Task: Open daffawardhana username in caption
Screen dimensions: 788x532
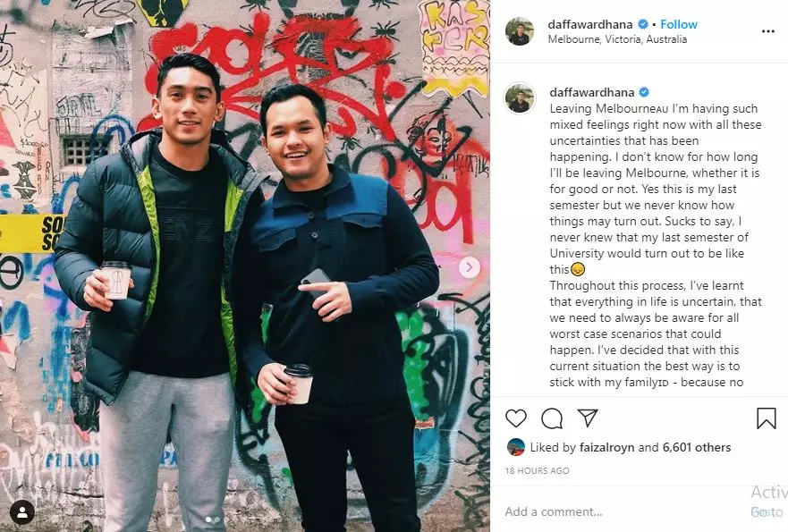Action: pyautogui.click(x=591, y=92)
